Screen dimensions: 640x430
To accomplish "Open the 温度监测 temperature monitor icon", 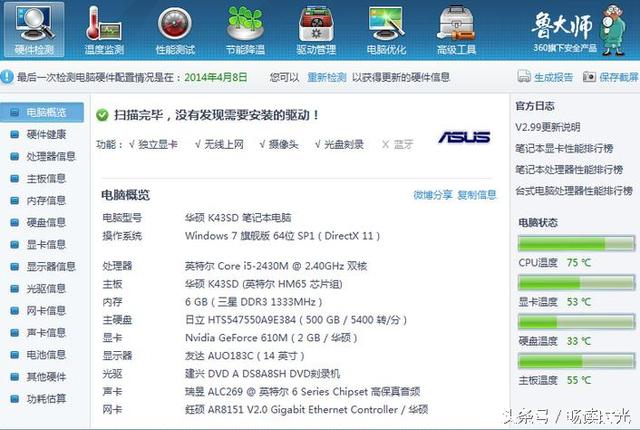I will pyautogui.click(x=105, y=28).
